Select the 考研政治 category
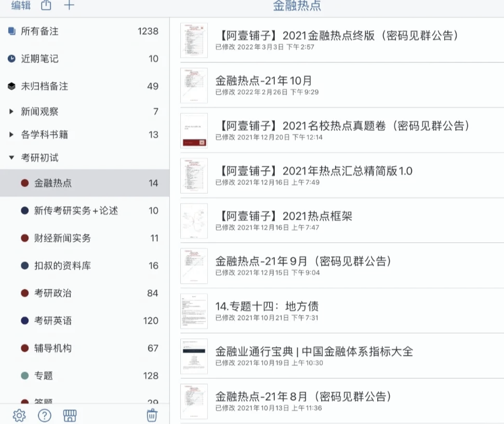 [85, 293]
